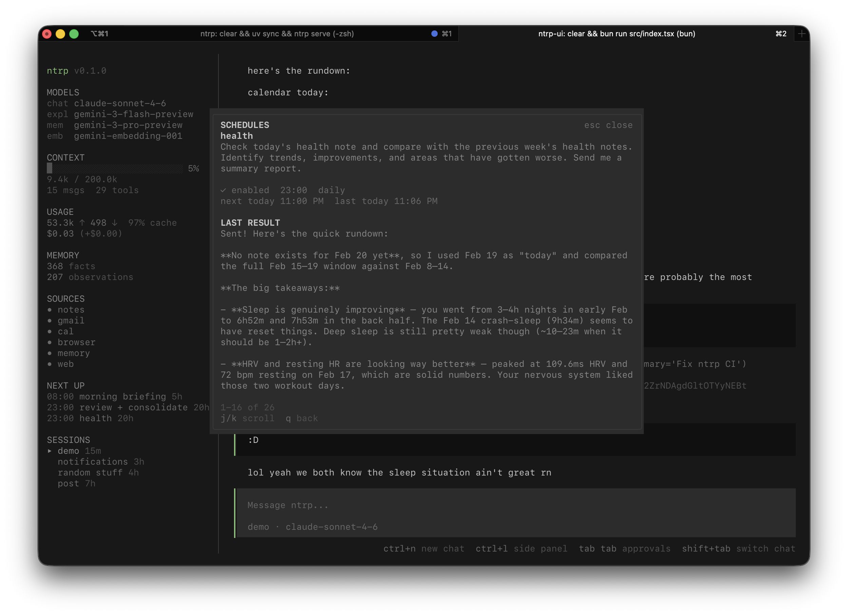This screenshot has width=848, height=616.
Task: Click the context usage progress bar
Action: pos(115,169)
